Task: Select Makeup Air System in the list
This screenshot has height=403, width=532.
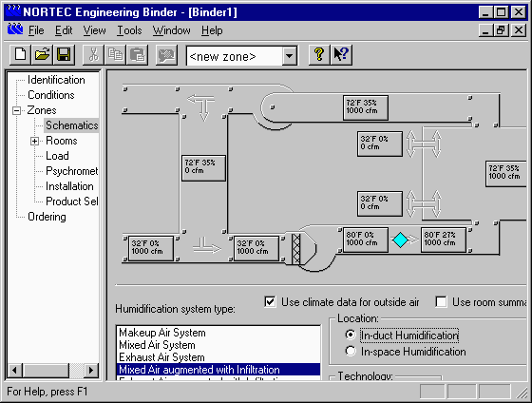Action: pyautogui.click(x=218, y=333)
